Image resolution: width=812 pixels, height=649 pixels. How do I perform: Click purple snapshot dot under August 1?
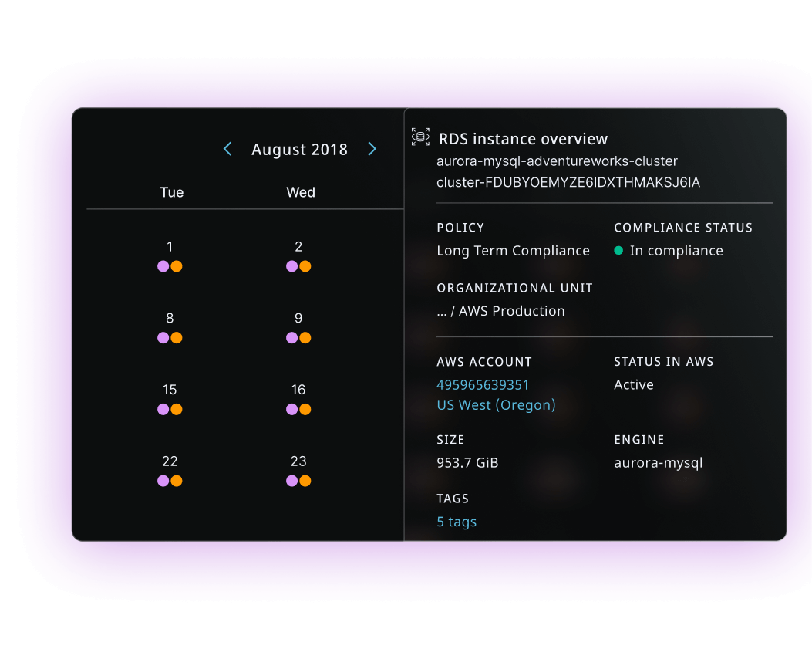(163, 266)
